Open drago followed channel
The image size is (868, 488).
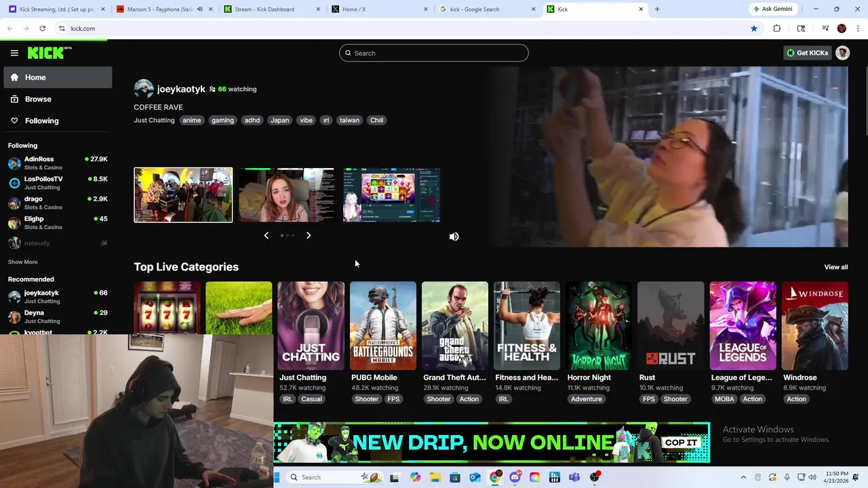(x=58, y=203)
